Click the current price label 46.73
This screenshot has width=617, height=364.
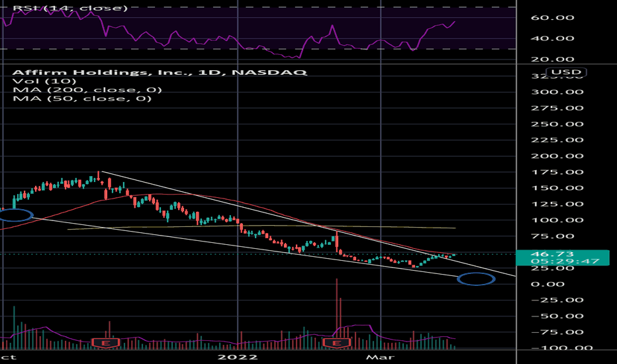553,254
